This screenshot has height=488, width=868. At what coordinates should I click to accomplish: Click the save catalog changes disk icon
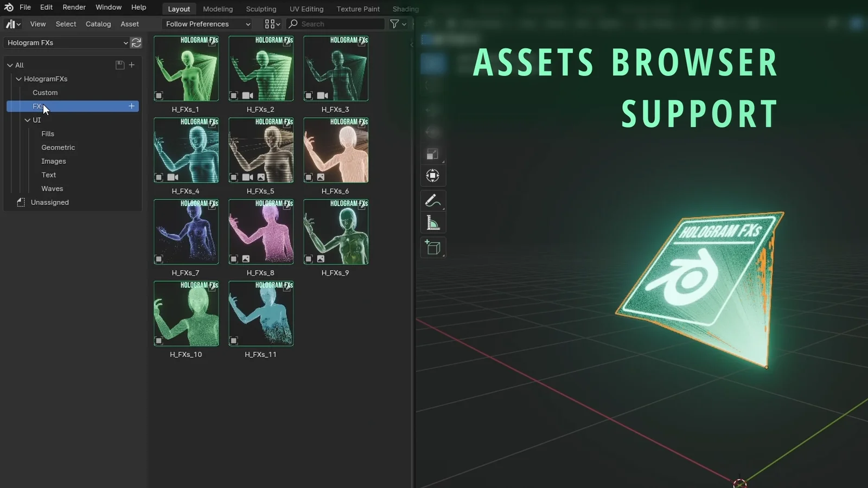(x=119, y=65)
